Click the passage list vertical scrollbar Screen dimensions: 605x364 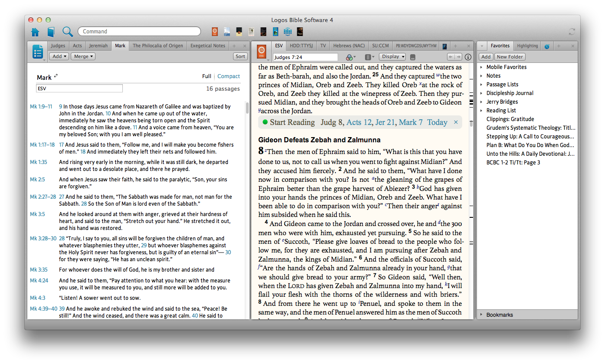[247, 108]
